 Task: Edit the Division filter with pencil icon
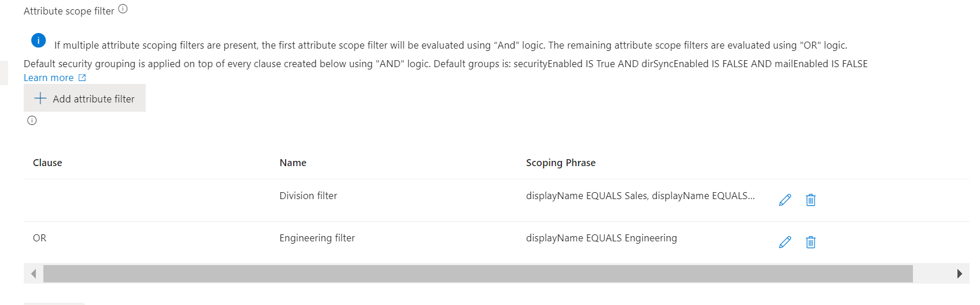(x=785, y=200)
